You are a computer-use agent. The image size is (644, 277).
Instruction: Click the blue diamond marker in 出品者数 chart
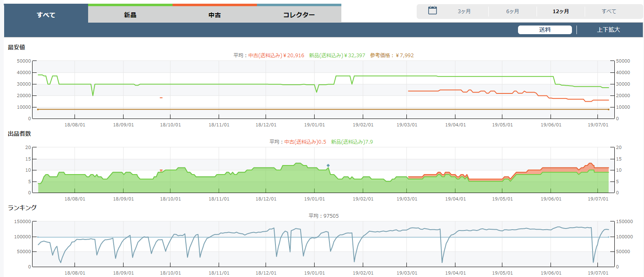(x=328, y=165)
